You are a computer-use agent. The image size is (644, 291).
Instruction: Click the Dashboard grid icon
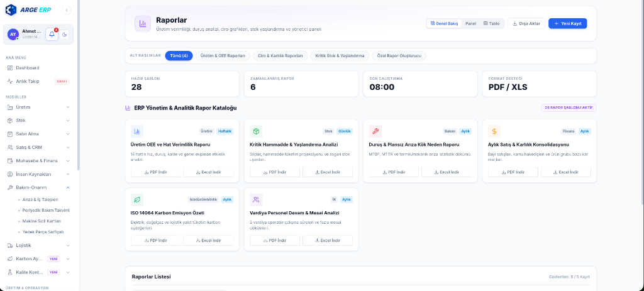(10, 68)
